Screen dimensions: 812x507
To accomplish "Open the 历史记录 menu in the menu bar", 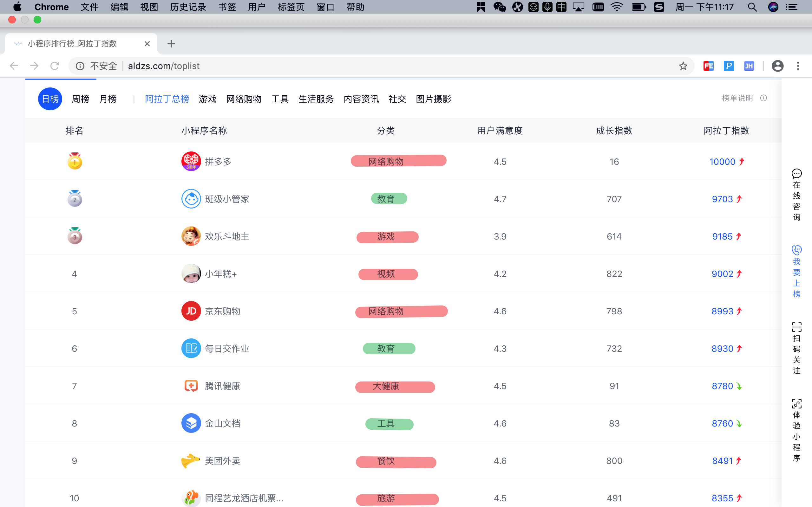I will tap(188, 7).
